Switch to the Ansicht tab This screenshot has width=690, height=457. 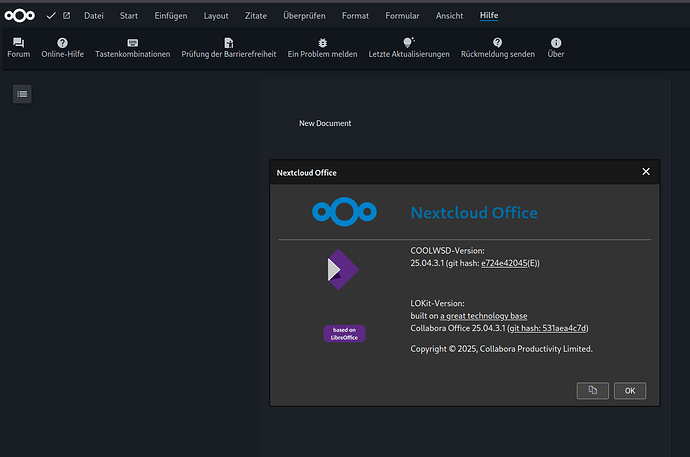(x=450, y=16)
